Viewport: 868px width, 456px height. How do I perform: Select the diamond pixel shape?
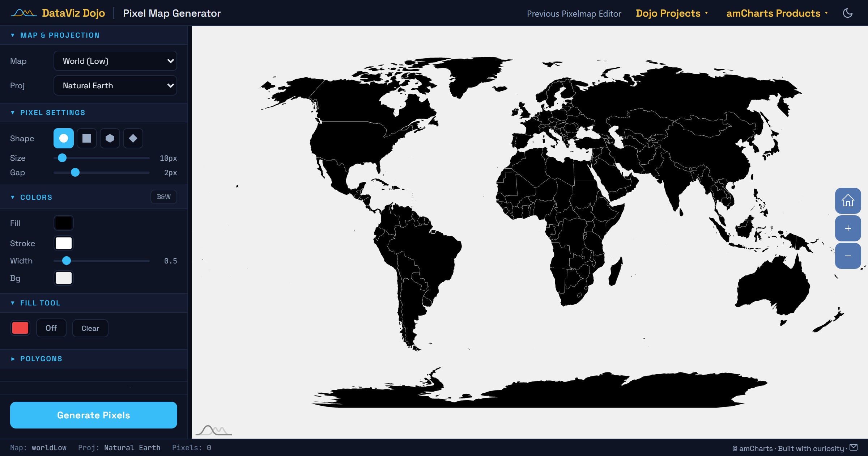click(133, 138)
